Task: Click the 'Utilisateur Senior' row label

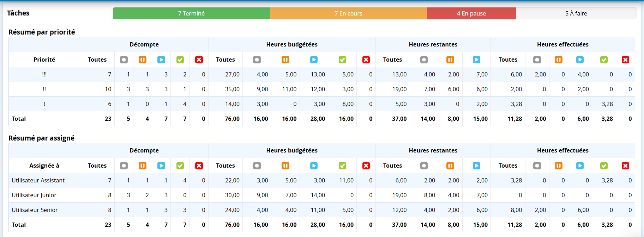Action: [x=35, y=210]
